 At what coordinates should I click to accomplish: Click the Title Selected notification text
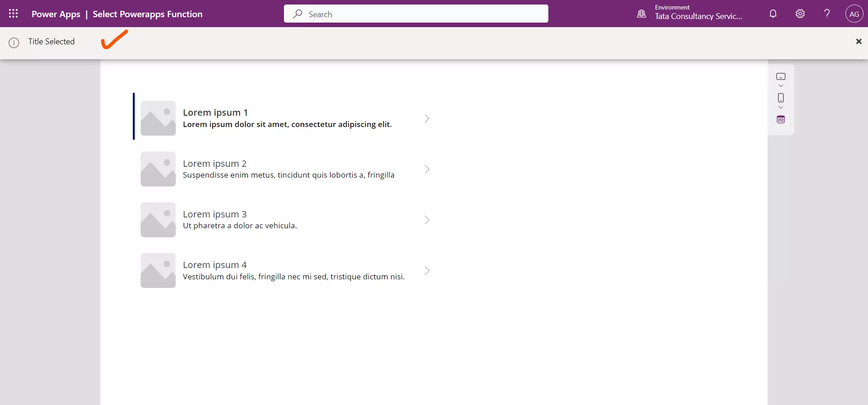[x=52, y=42]
